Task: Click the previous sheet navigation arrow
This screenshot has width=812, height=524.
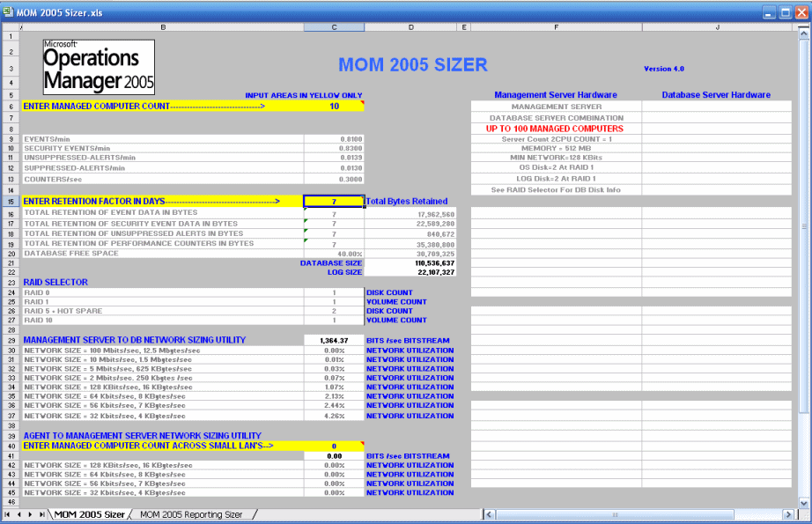Action: tap(19, 514)
